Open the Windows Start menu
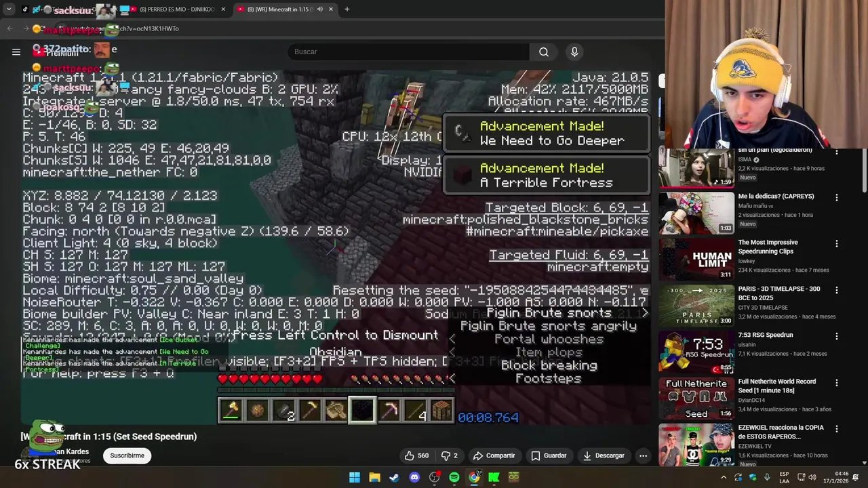Screen dimensions: 868x488 tap(355, 477)
